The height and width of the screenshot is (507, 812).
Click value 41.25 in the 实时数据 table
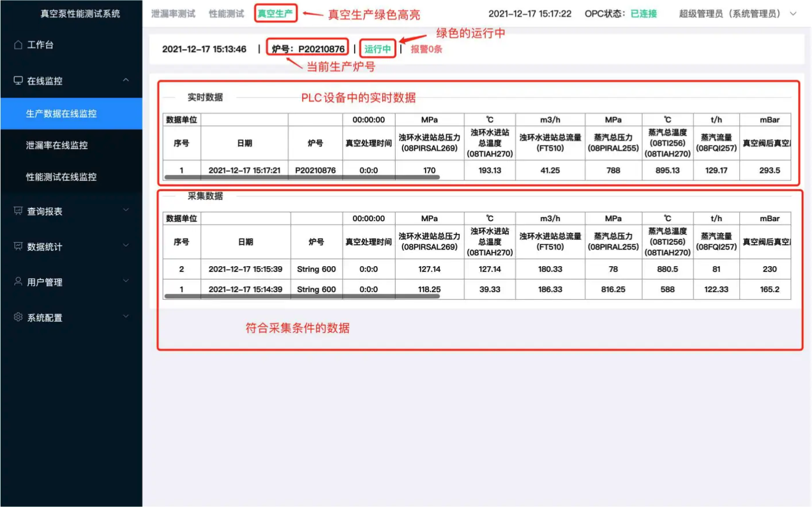(550, 170)
